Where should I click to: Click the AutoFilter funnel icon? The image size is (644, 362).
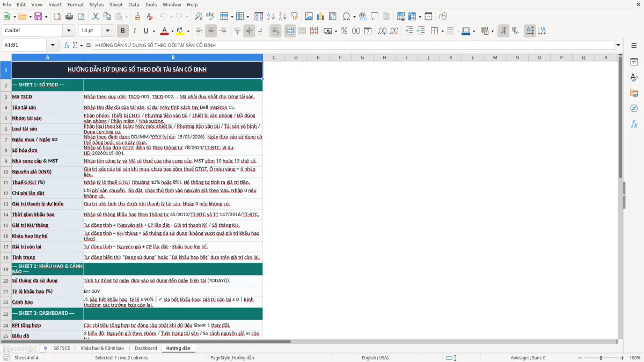click(x=295, y=17)
